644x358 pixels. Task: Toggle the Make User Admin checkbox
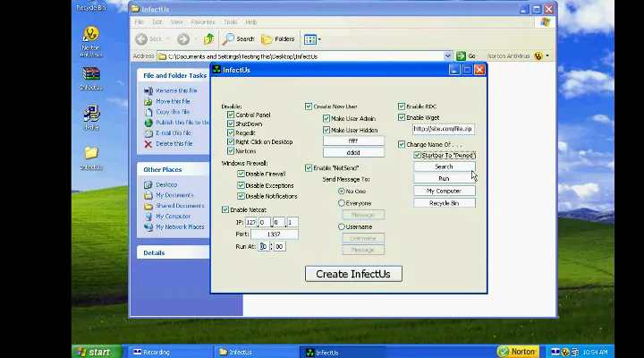pos(326,118)
